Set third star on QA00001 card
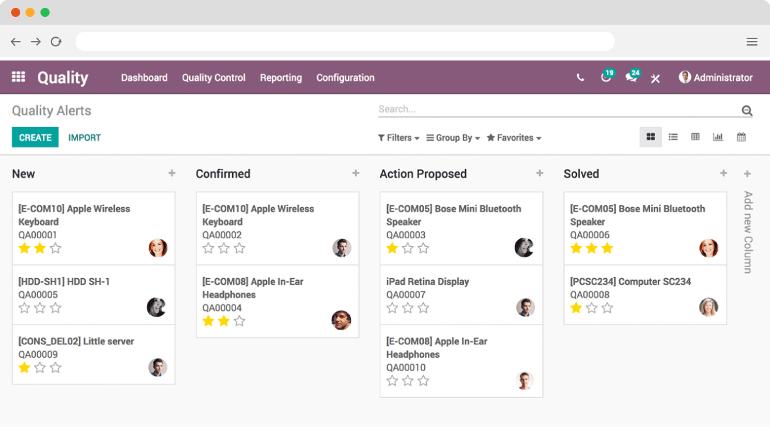 55,248
